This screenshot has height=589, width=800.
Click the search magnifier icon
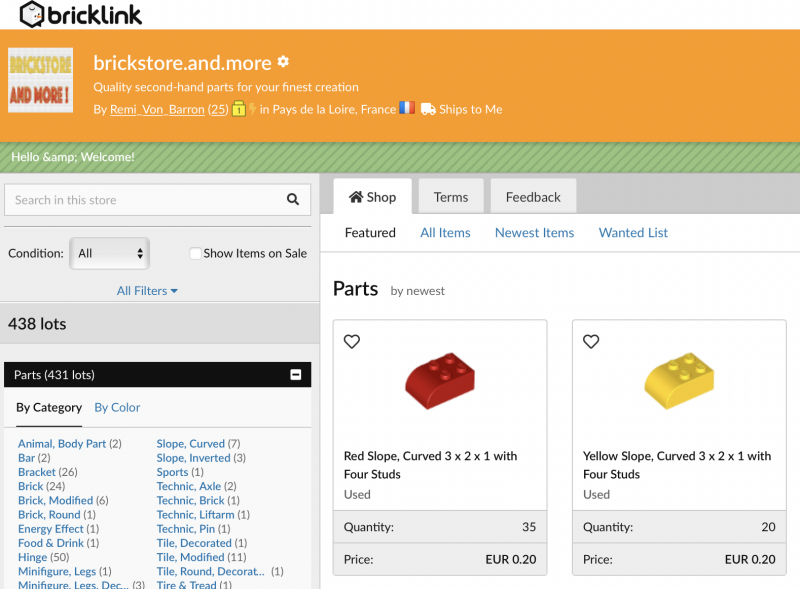pos(293,200)
